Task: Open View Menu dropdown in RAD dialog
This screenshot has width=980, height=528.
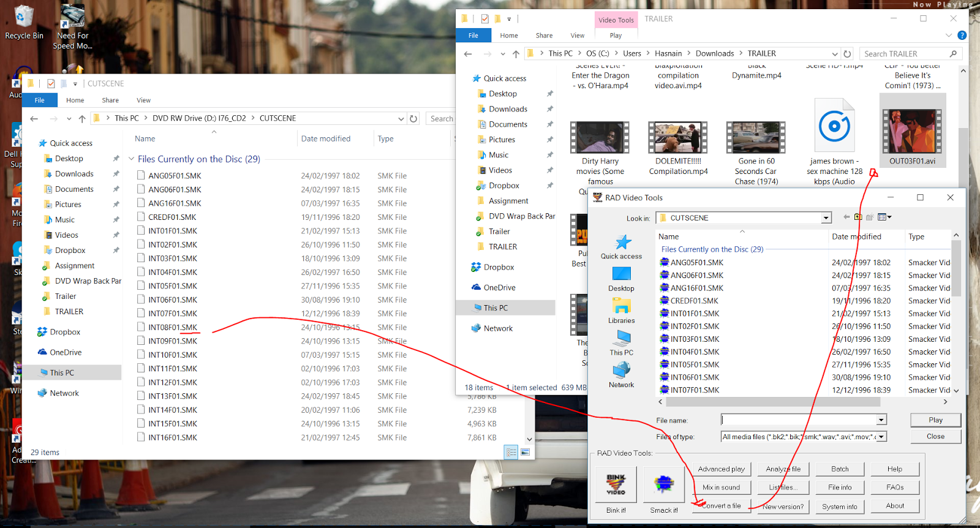Action: coord(884,217)
